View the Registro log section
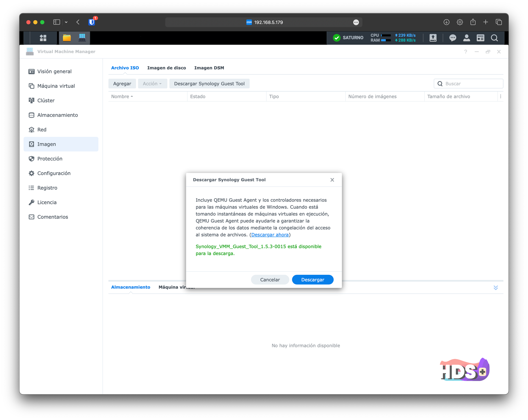The image size is (528, 420). click(61, 188)
